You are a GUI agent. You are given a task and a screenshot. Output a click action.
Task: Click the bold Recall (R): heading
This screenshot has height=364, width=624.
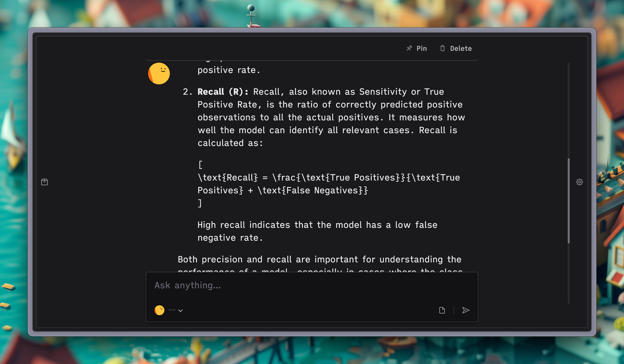[223, 92]
